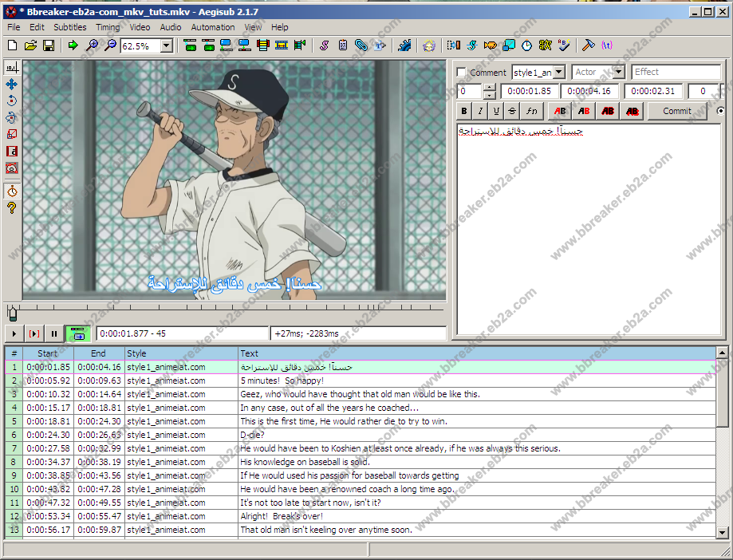Toggle the auto-scroll video button

[77, 333]
